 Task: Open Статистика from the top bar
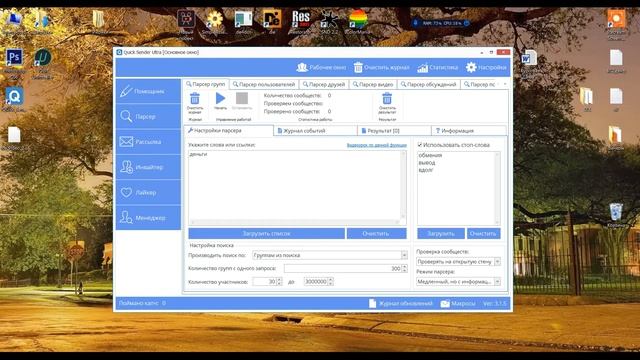point(437,67)
